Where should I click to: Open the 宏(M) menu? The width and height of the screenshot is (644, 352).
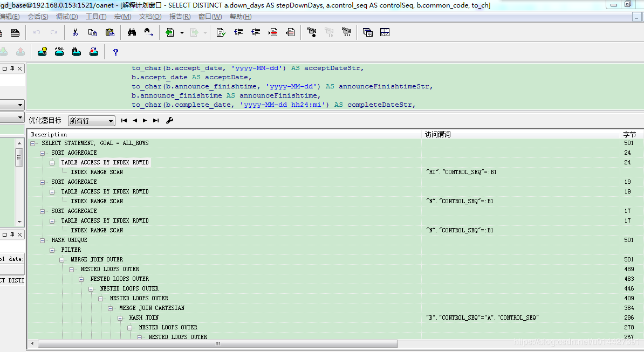123,17
